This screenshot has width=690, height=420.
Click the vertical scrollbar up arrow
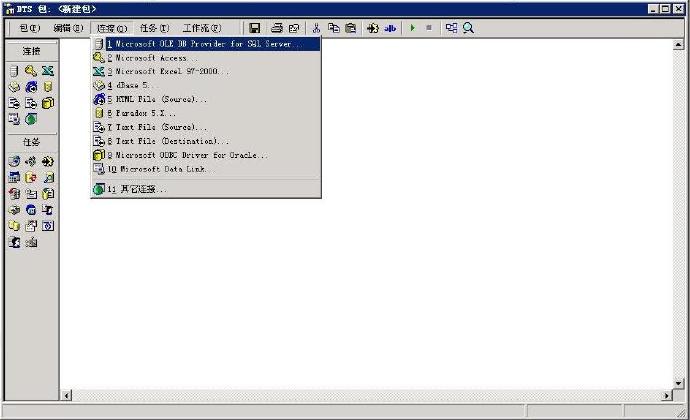(x=678, y=44)
